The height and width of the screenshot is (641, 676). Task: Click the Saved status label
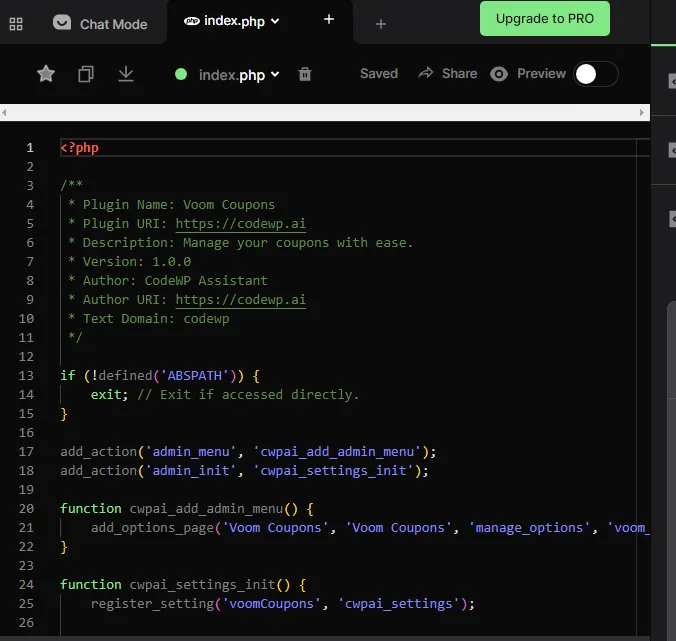coord(379,73)
